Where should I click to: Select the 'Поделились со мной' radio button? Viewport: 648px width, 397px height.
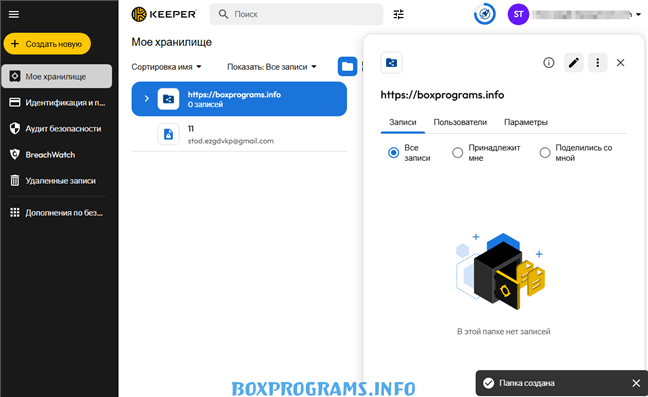[x=545, y=153]
